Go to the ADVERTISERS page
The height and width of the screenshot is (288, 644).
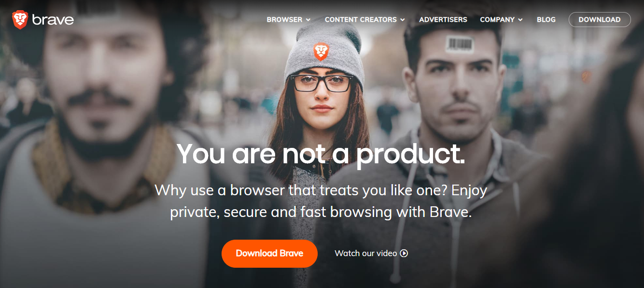pyautogui.click(x=443, y=20)
